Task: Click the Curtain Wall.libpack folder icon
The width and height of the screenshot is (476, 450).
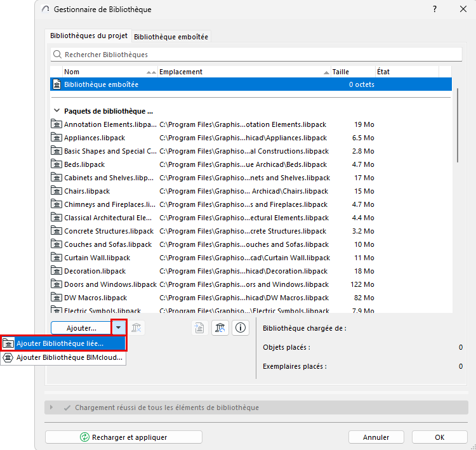Action: 56,258
